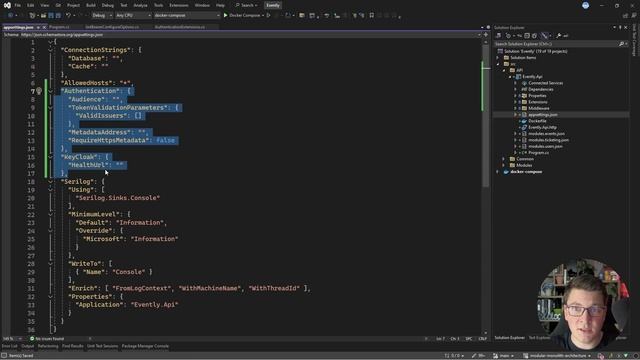Click the Evently solution name button
The width and height of the screenshot is (640, 360).
(273, 5)
